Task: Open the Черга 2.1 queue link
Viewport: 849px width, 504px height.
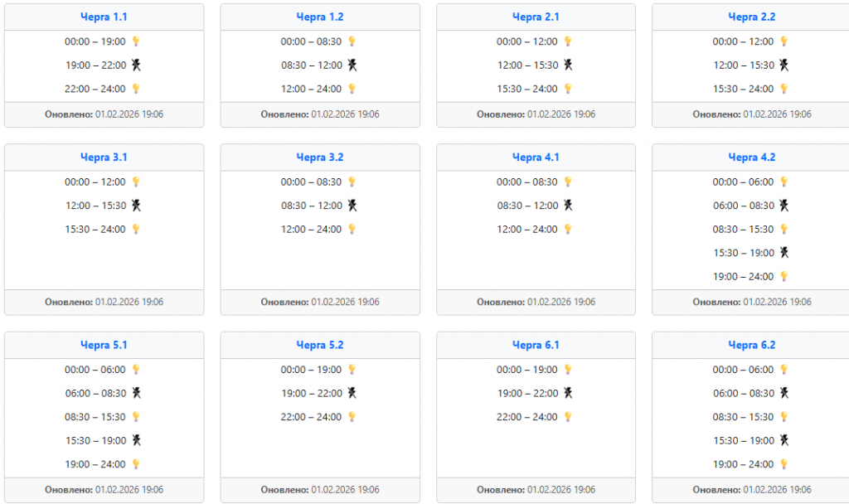Action: [536, 17]
